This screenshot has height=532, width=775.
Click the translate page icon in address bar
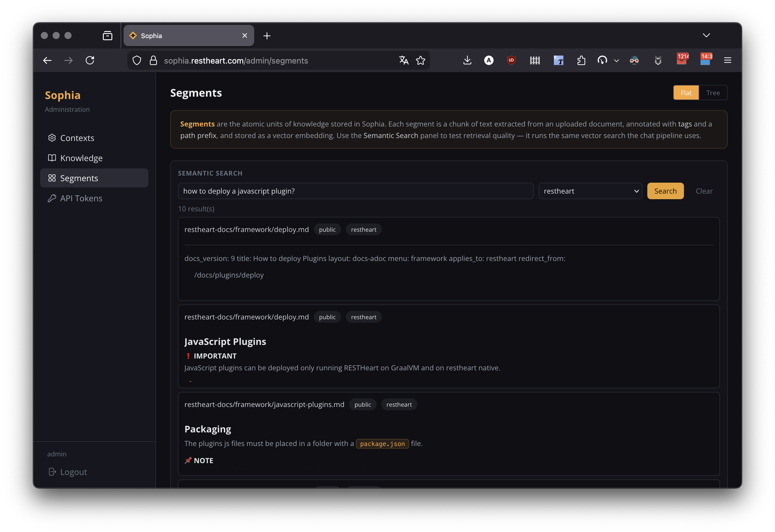pyautogui.click(x=403, y=60)
